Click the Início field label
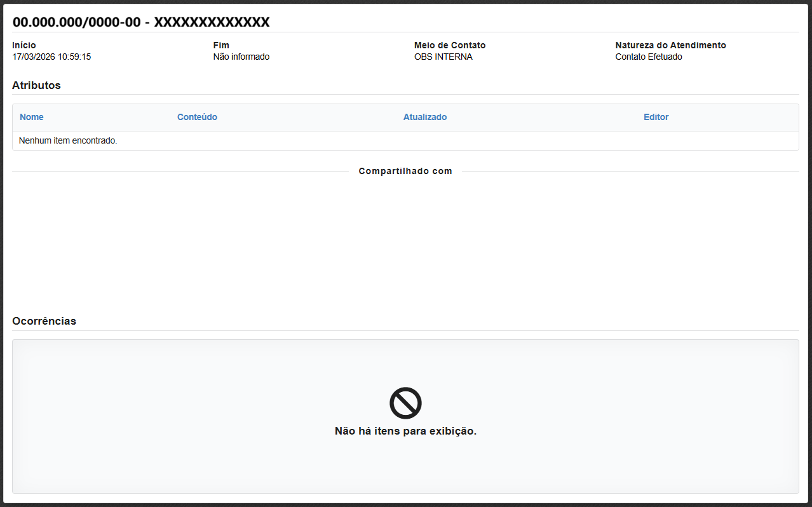The height and width of the screenshot is (507, 812). click(x=24, y=45)
